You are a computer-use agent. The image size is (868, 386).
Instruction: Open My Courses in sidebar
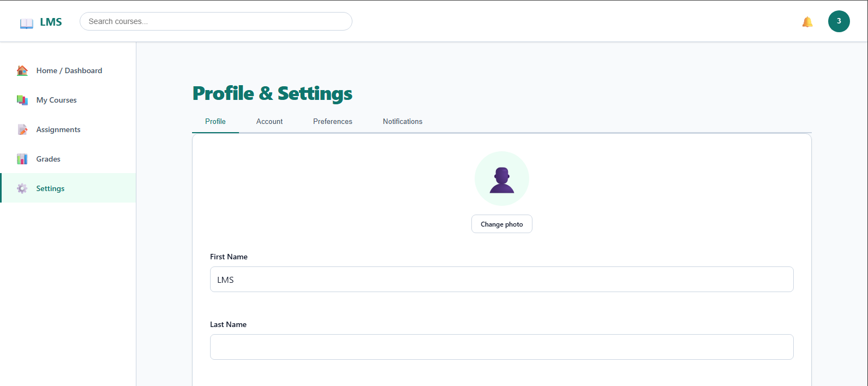pos(68,100)
